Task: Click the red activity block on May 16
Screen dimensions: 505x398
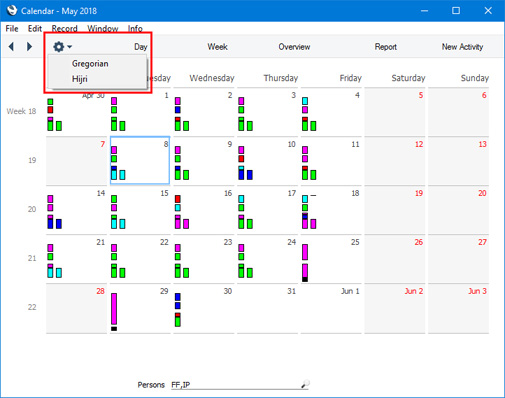Action: tap(178, 199)
